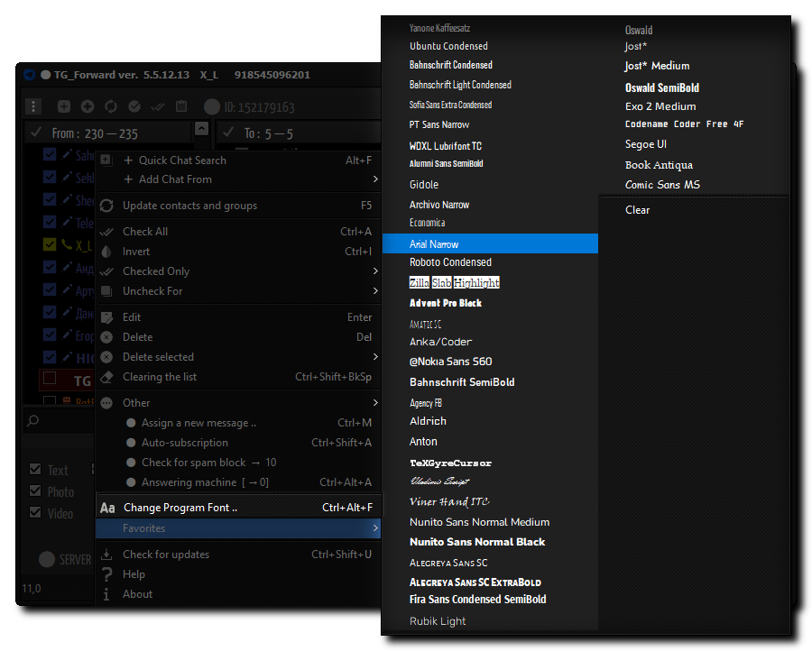
Task: Uncheck the Sahi chat checkbox
Action: point(50,154)
